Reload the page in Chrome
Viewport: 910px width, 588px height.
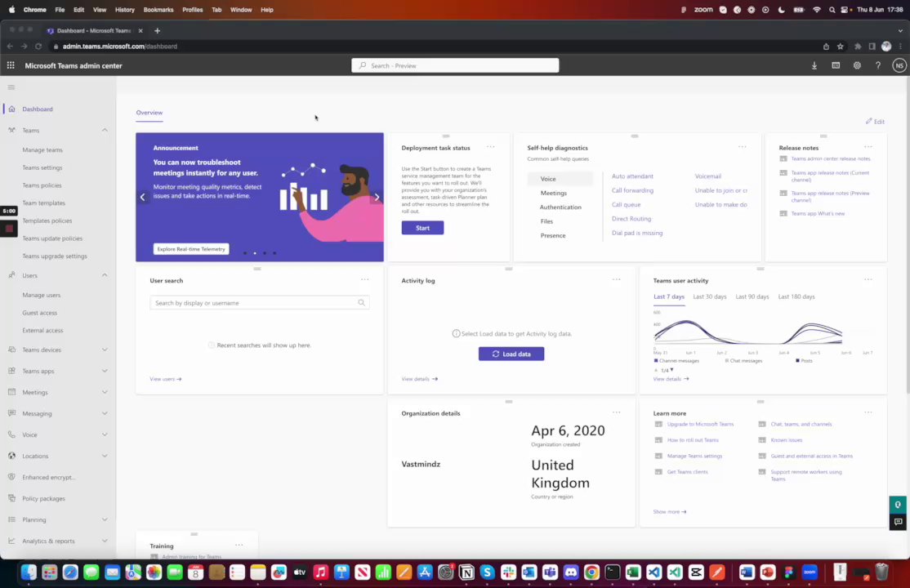pos(38,47)
